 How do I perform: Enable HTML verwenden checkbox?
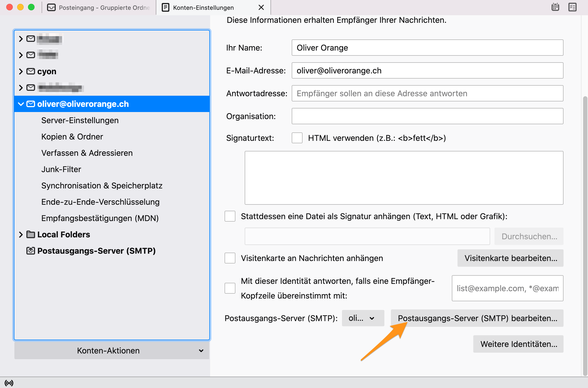297,138
